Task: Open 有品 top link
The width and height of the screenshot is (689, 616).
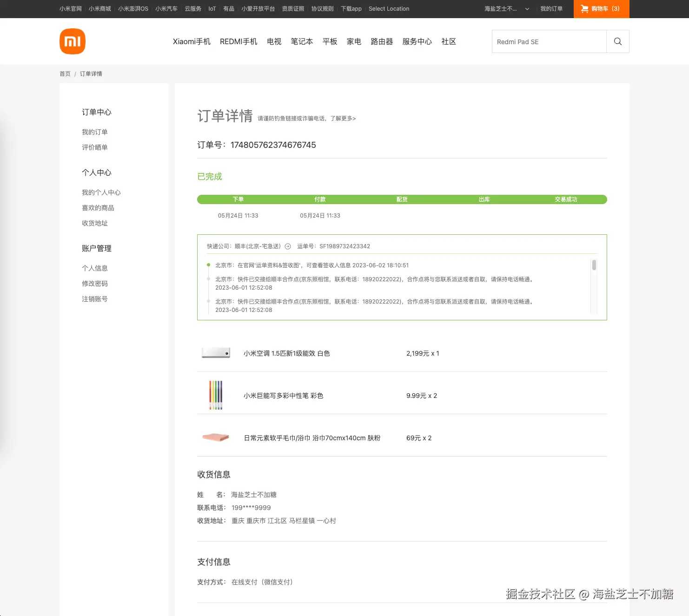Action: point(229,9)
